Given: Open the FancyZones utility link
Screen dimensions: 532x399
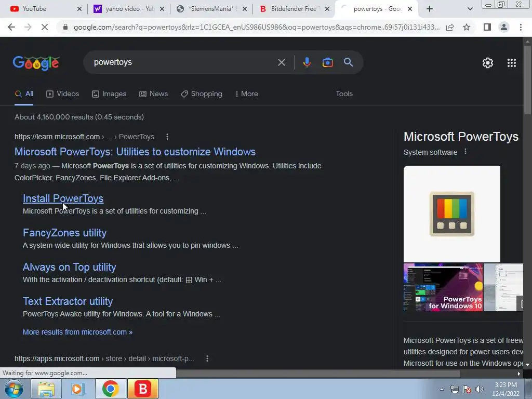Looking at the screenshot, I should 64,233.
